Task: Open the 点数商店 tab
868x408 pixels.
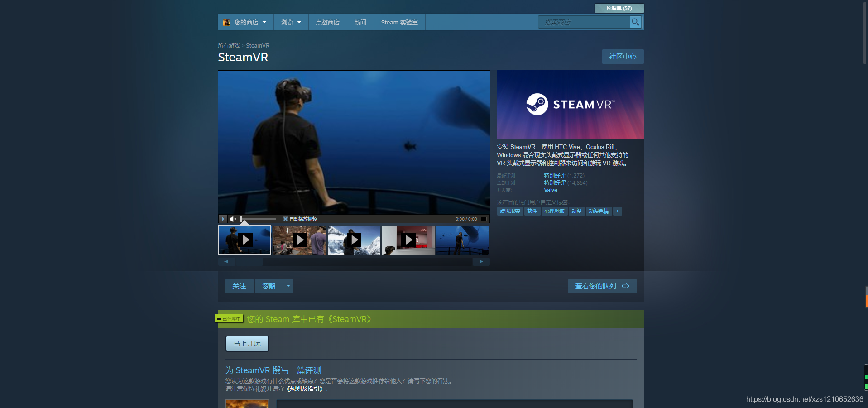Action: point(328,22)
